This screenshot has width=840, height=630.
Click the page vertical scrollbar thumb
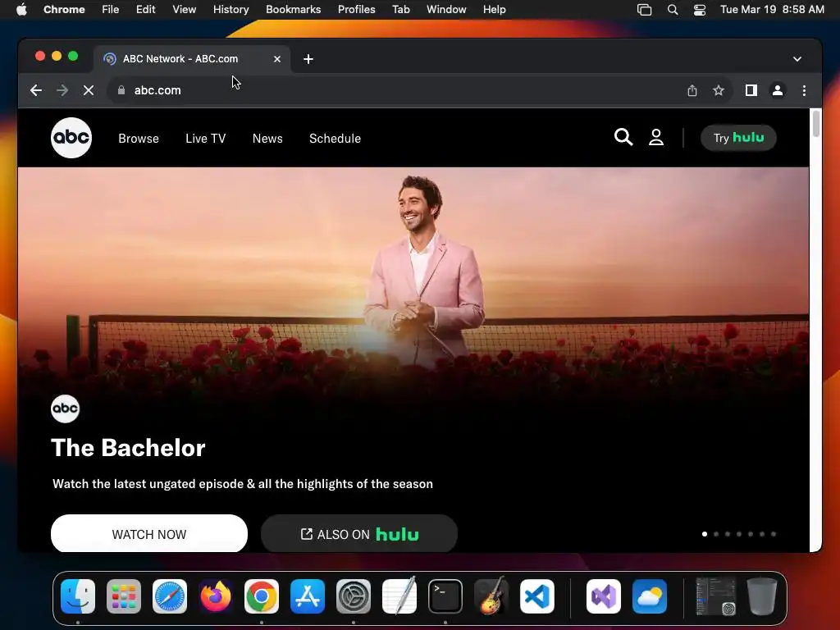pyautogui.click(x=816, y=124)
